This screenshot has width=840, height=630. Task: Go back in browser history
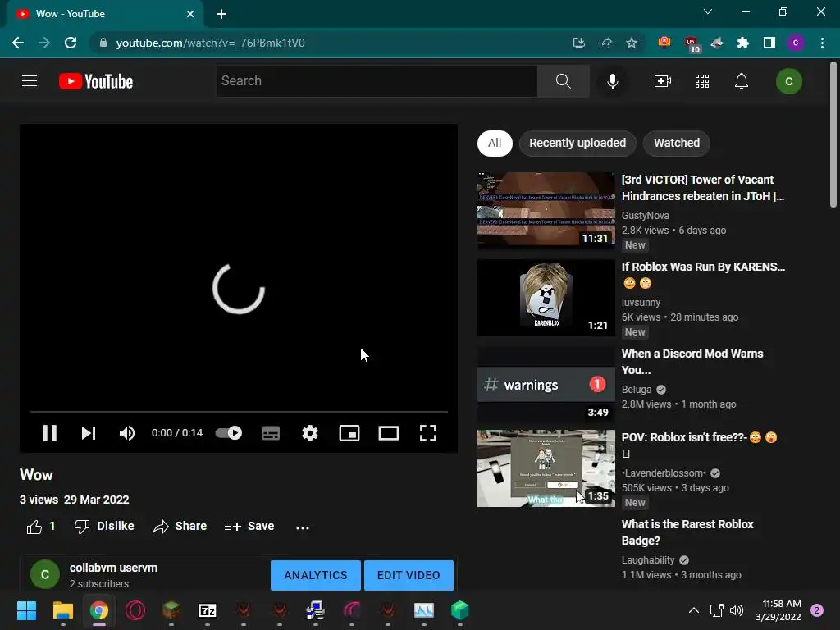pos(18,43)
